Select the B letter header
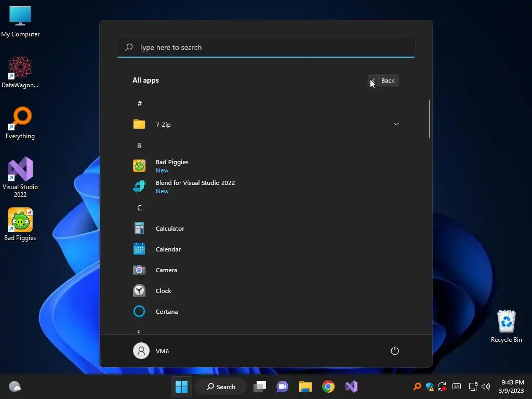 coord(139,145)
